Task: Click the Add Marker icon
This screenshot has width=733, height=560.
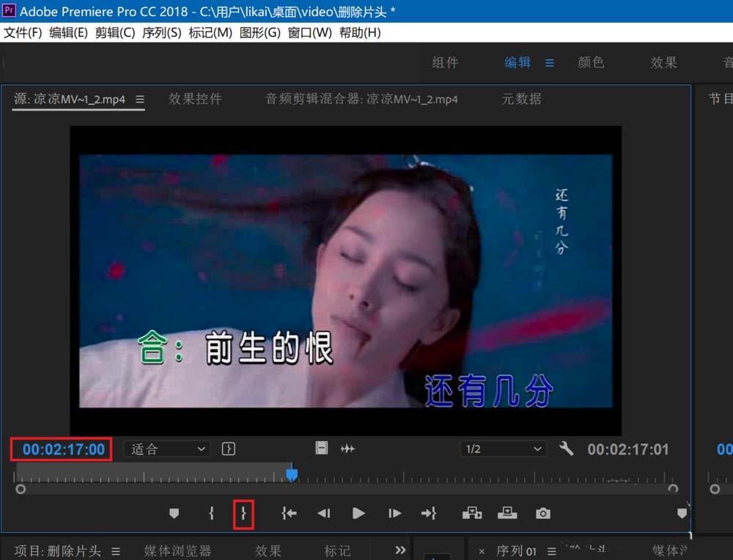Action: point(174,513)
